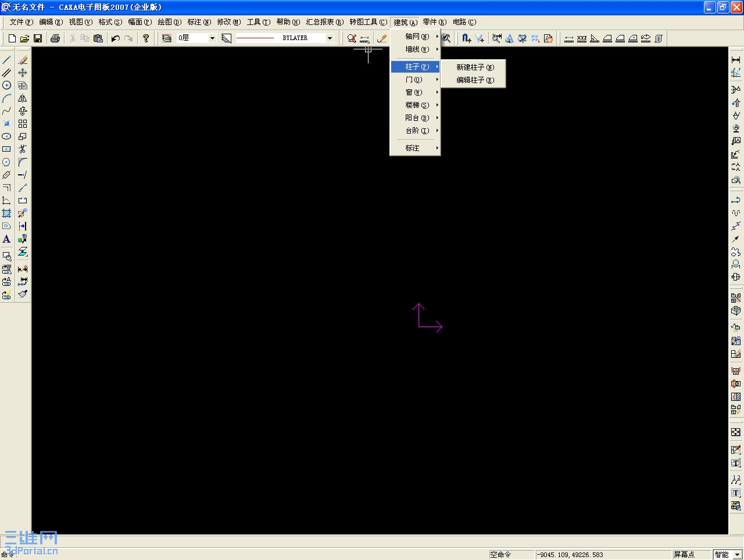The image size is (744, 560).
Task: Open the layer control icon
Action: tap(167, 38)
